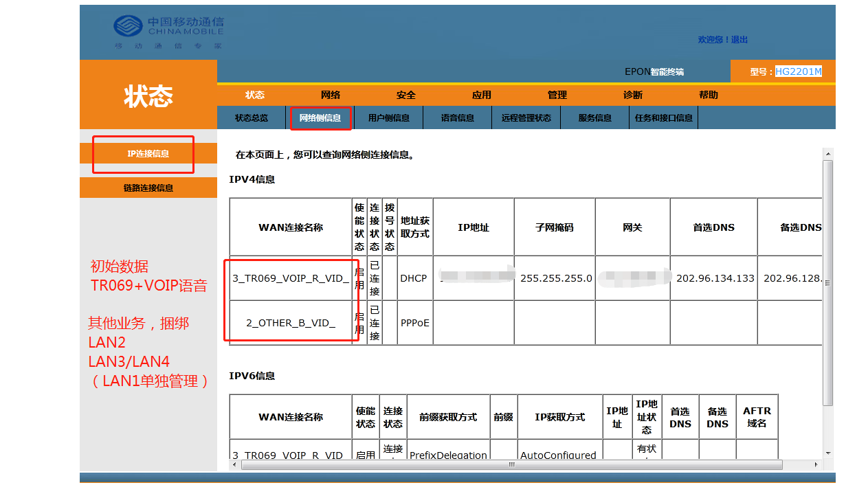Viewport: 868px width, 496px height.
Task: Open the 应用 main menu
Action: click(482, 95)
